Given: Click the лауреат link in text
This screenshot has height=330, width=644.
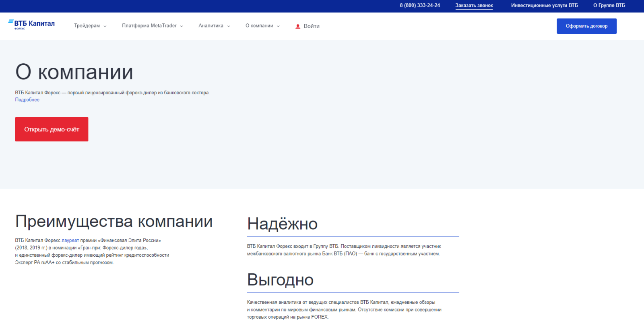Looking at the screenshot, I should click(x=70, y=241).
